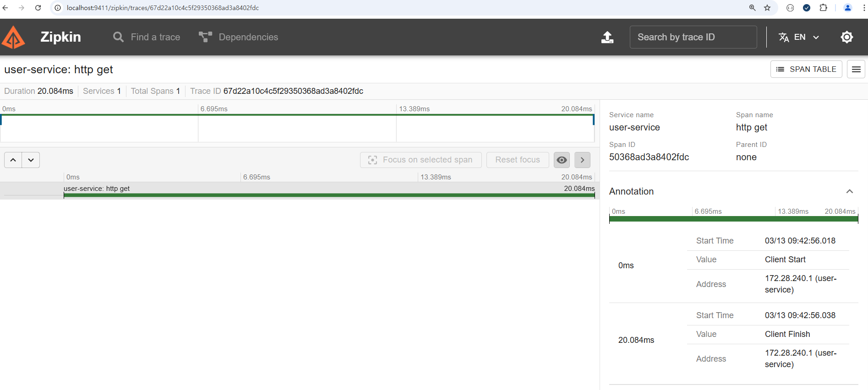This screenshot has height=390, width=868.
Task: Click the minimap timeline overview
Action: pyautogui.click(x=297, y=128)
